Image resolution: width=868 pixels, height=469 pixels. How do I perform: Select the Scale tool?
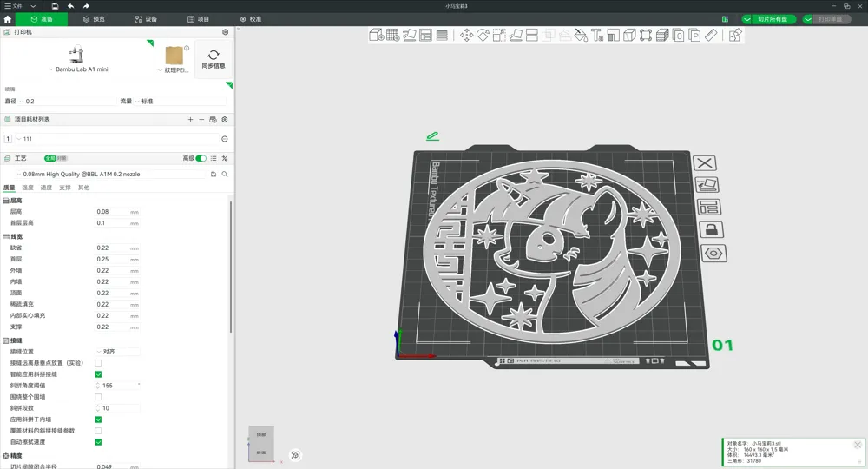[499, 36]
